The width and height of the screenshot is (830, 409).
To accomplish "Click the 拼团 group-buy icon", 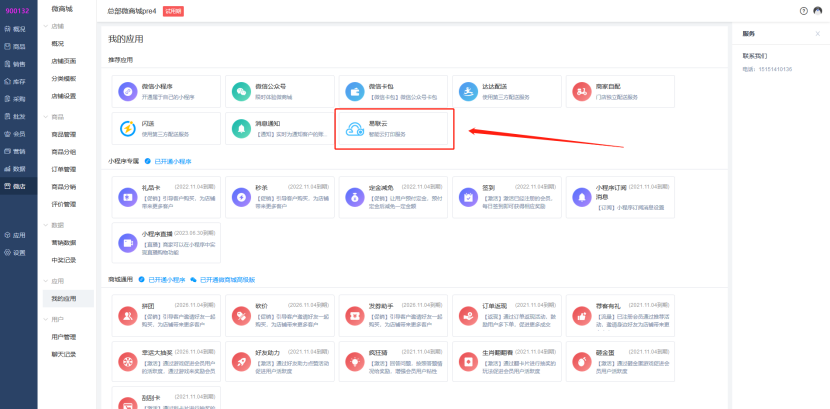I will [x=127, y=314].
